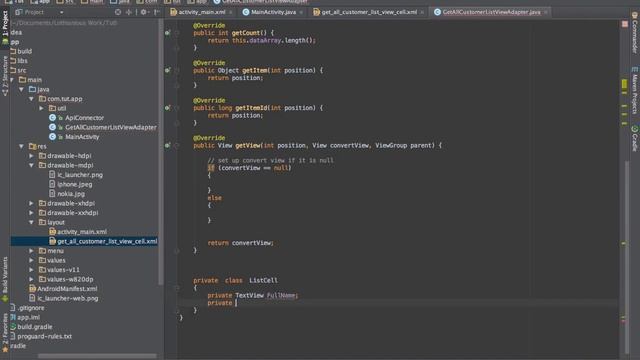Viewport: 640px width, 360px height.
Task: Click the iphone.jpeg file icon
Action: point(52,184)
